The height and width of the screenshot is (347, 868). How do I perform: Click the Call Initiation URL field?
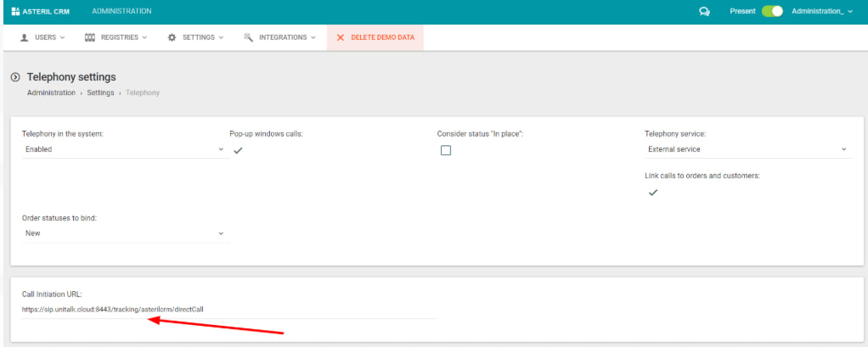pos(229,310)
